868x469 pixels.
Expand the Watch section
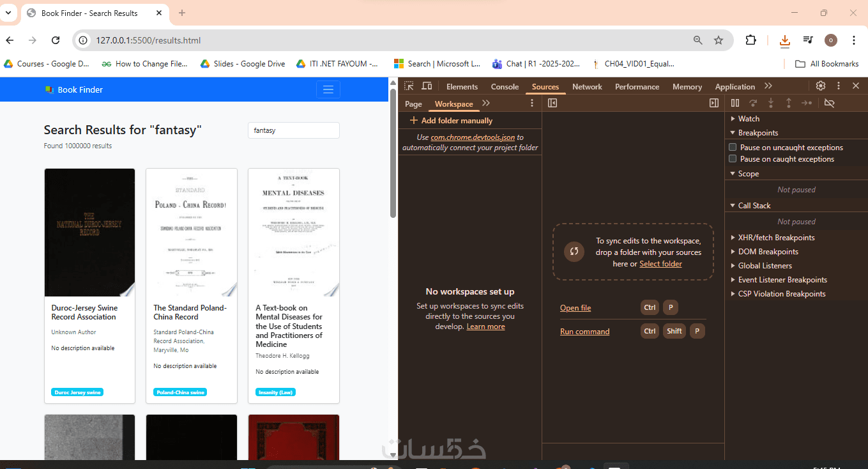coord(749,119)
